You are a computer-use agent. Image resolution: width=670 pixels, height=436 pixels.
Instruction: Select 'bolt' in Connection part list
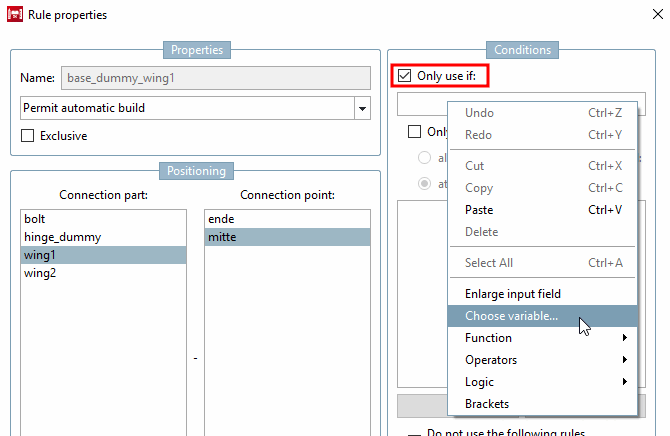[x=35, y=218]
